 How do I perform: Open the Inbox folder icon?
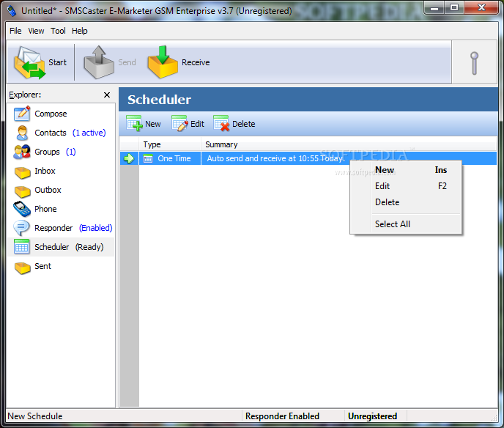[22, 171]
